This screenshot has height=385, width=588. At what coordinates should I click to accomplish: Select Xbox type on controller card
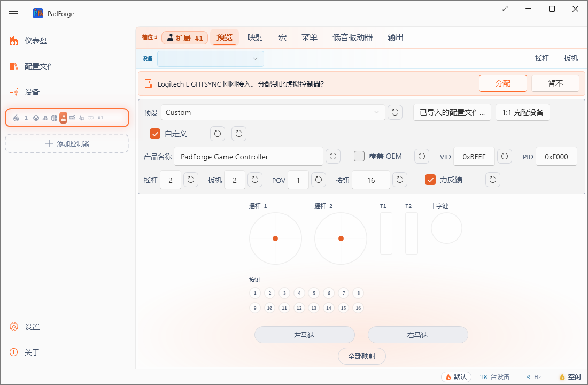click(x=36, y=118)
